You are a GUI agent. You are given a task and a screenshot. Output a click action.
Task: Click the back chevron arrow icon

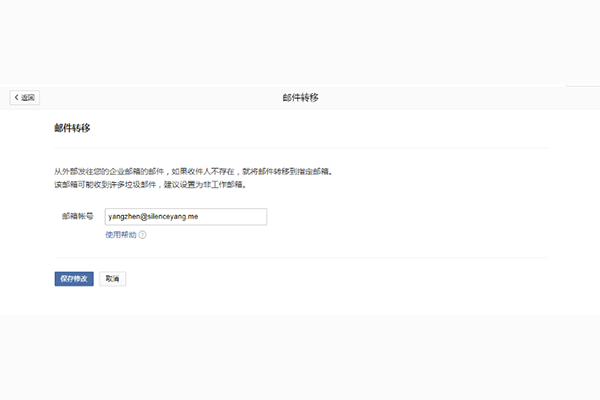[x=17, y=97]
